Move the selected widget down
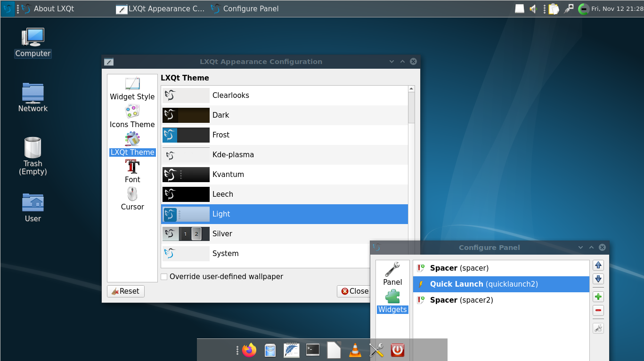The width and height of the screenshot is (644, 361). pos(598,279)
